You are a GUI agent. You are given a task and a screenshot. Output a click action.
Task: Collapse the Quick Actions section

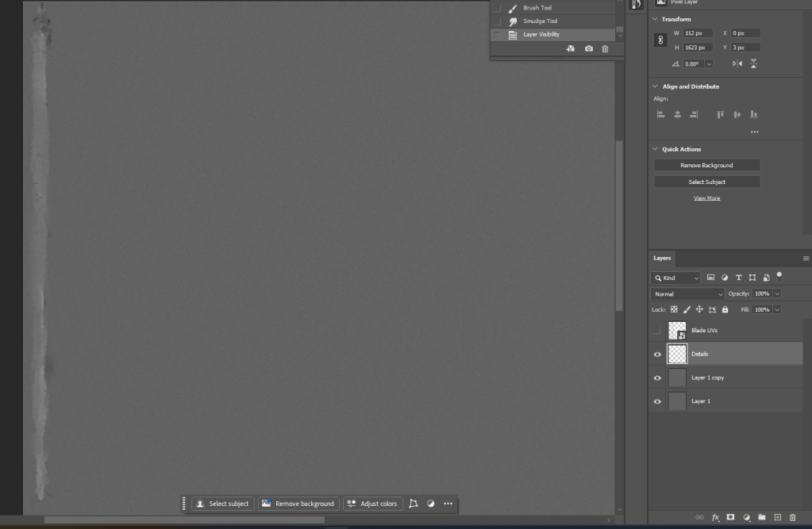click(655, 149)
